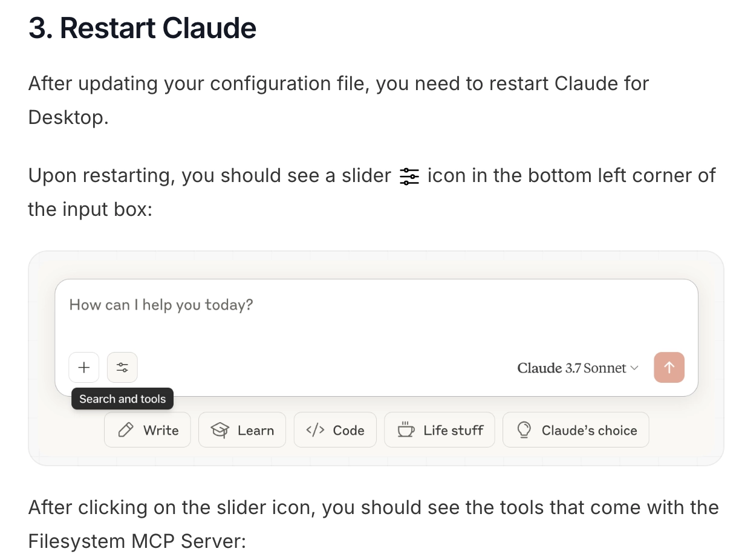This screenshot has height=560, width=739.
Task: Click the inline slider icon in paragraph
Action: (x=409, y=177)
